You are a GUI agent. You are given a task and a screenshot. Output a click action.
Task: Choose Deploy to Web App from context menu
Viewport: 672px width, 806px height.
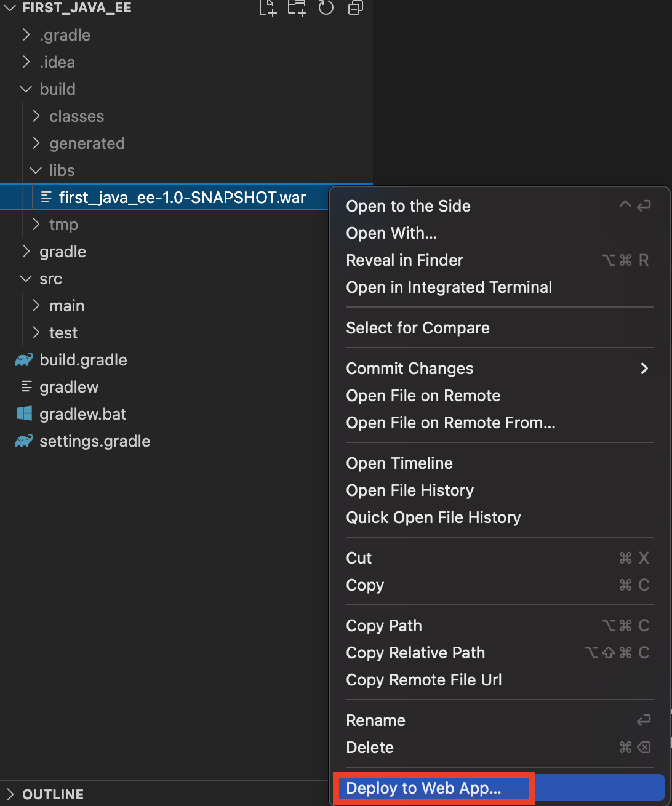[423, 788]
